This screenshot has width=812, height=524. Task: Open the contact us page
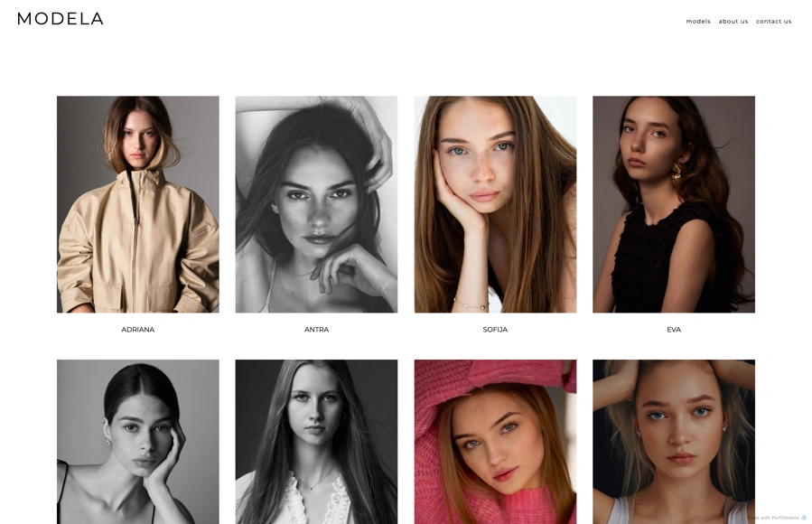click(774, 21)
